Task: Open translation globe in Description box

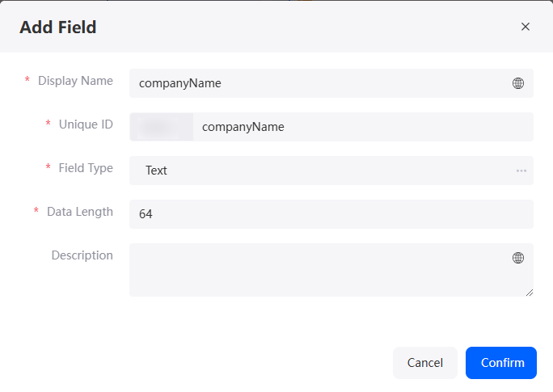Action: [x=517, y=258]
